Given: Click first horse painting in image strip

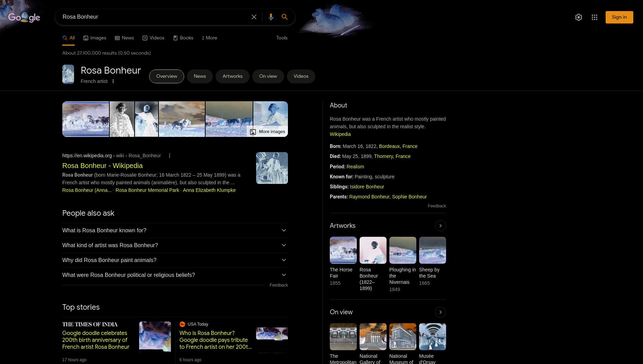Looking at the screenshot, I should point(86,119).
